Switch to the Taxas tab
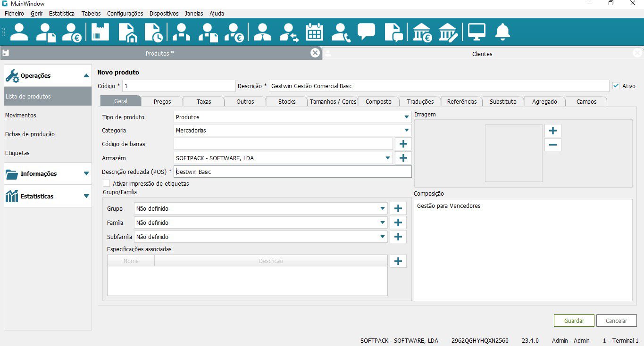644x346 pixels. (x=204, y=101)
